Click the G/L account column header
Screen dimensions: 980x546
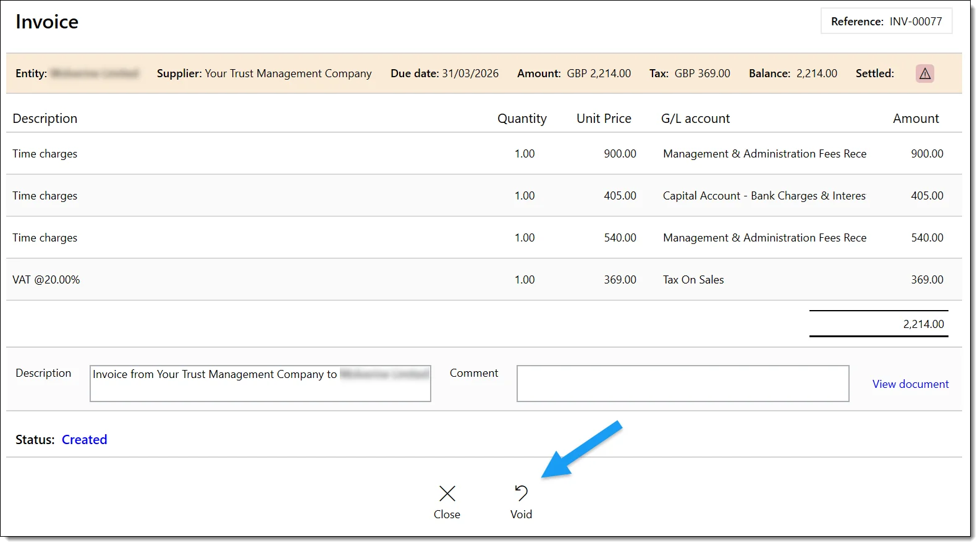coord(695,118)
